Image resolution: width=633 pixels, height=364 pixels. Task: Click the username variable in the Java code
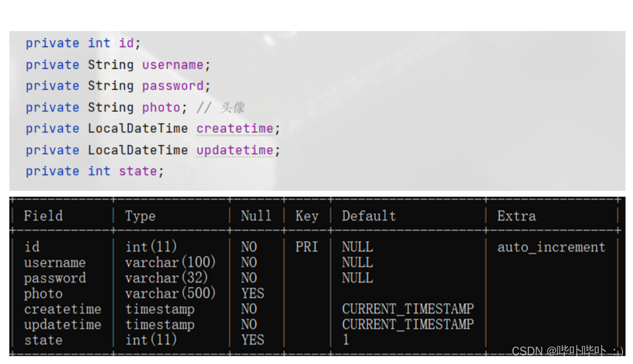(173, 65)
